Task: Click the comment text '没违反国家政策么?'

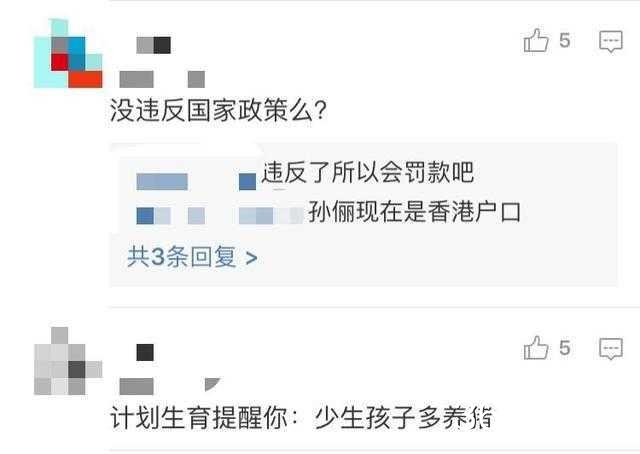Action: [218, 110]
